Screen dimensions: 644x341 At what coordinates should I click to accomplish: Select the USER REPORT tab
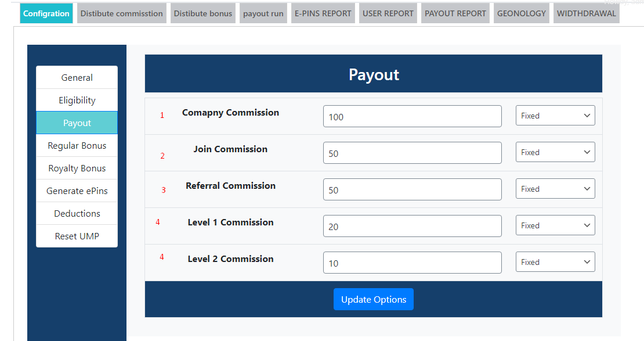[x=388, y=13]
